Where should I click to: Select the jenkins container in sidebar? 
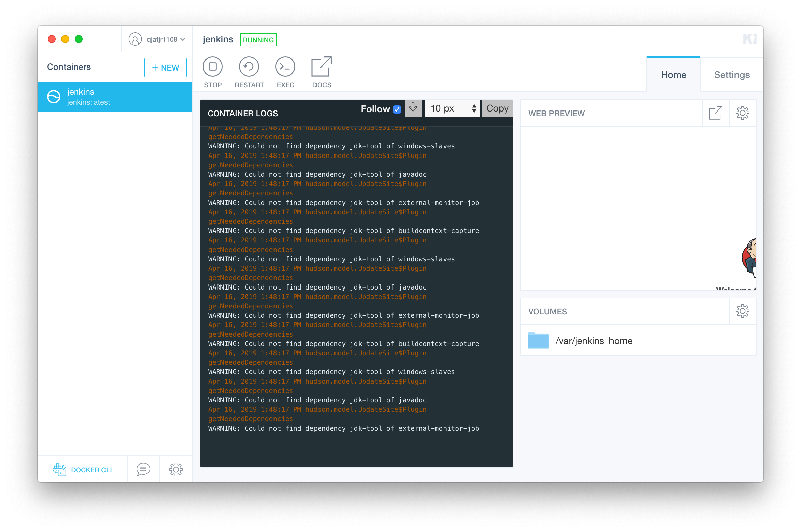(x=115, y=97)
